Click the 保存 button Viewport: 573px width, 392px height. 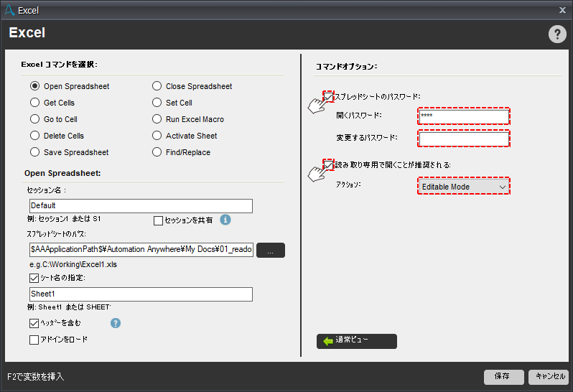(504, 377)
